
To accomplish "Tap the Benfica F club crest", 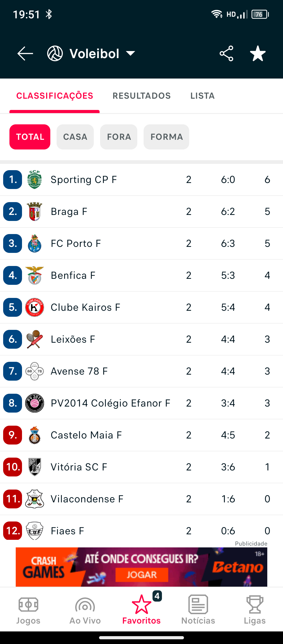I will point(35,275).
